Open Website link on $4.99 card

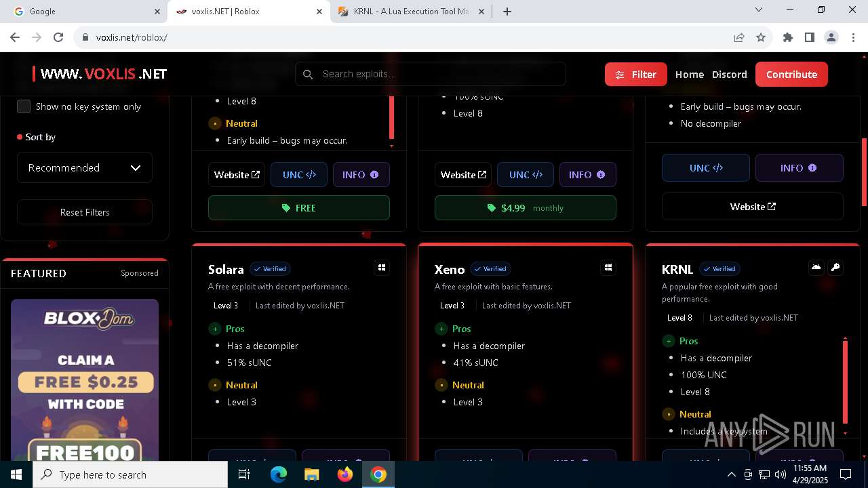pyautogui.click(x=463, y=175)
